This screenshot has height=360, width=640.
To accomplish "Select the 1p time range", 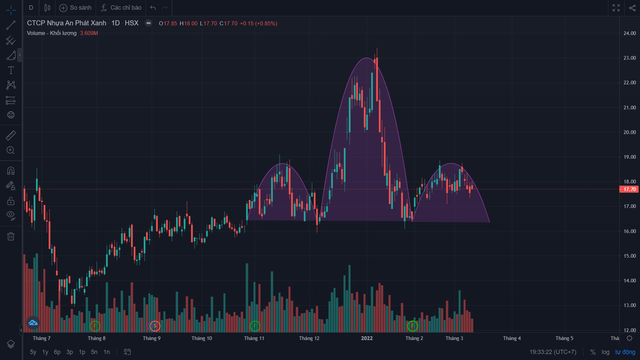I will 82,352.
